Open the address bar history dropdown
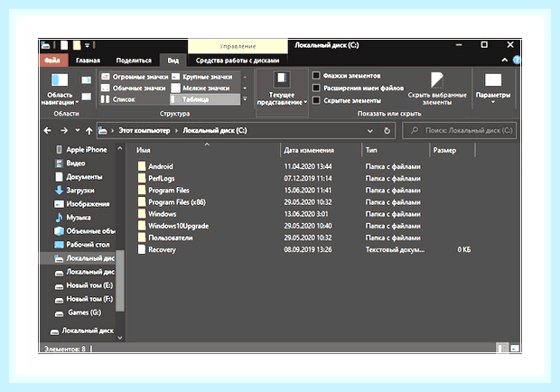 click(x=370, y=131)
